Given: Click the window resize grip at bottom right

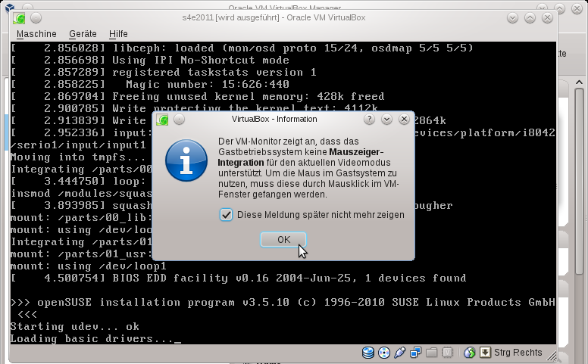Looking at the screenshot, I should 552,355.
